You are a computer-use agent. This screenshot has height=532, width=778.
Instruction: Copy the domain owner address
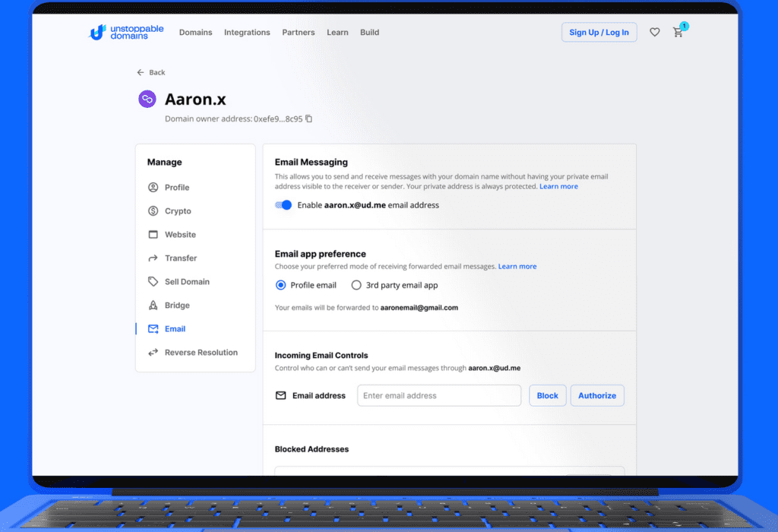click(308, 119)
